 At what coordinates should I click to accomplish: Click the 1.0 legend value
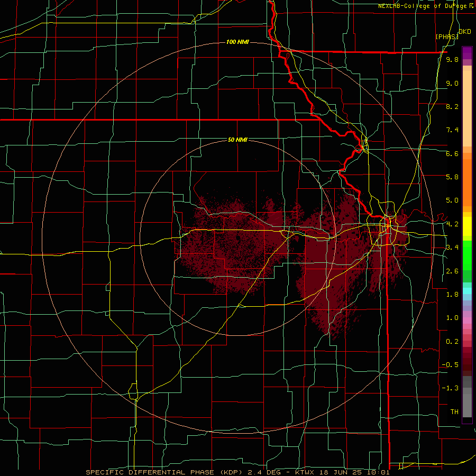[x=452, y=318]
